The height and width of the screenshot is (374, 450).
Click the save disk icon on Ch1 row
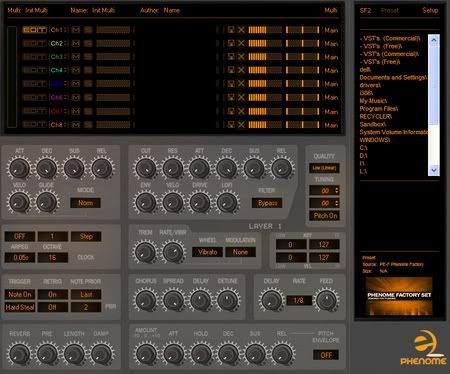[231, 30]
